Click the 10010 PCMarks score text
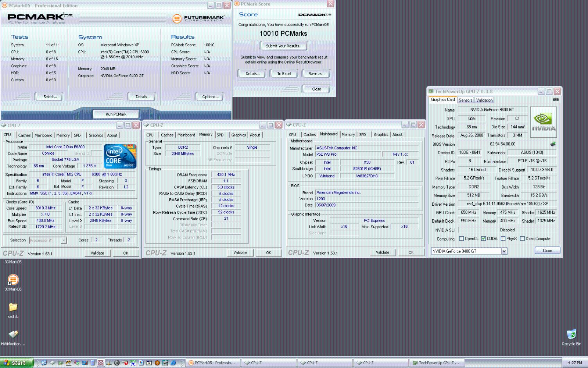Screen dimensions: 588x368 [x=283, y=33]
